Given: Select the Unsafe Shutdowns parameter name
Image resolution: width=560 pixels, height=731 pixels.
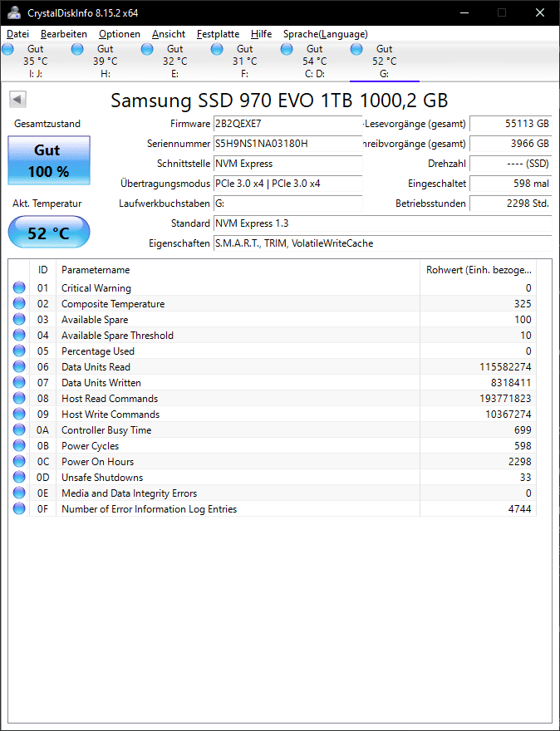Looking at the screenshot, I should pyautogui.click(x=102, y=478).
